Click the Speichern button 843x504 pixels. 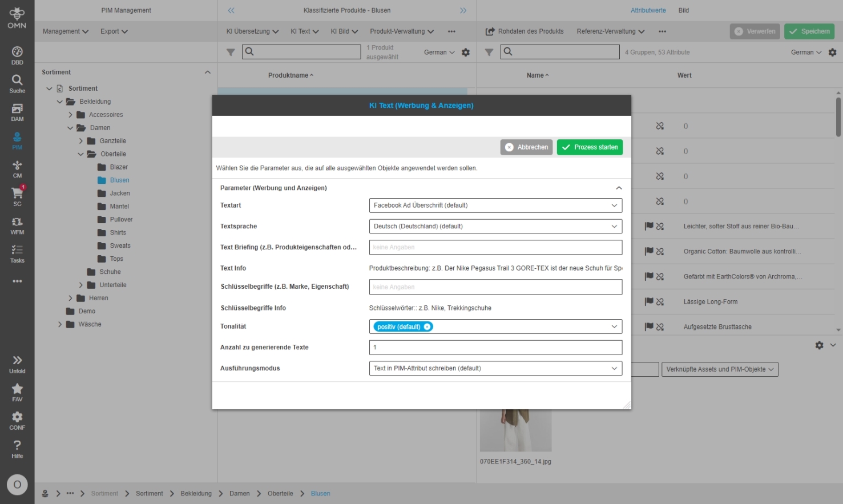(809, 31)
